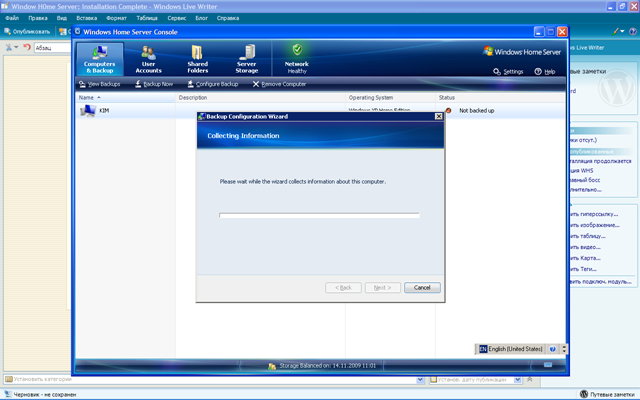Open the language bar options arrow
Viewport: 640px width, 400px height.
(x=564, y=349)
